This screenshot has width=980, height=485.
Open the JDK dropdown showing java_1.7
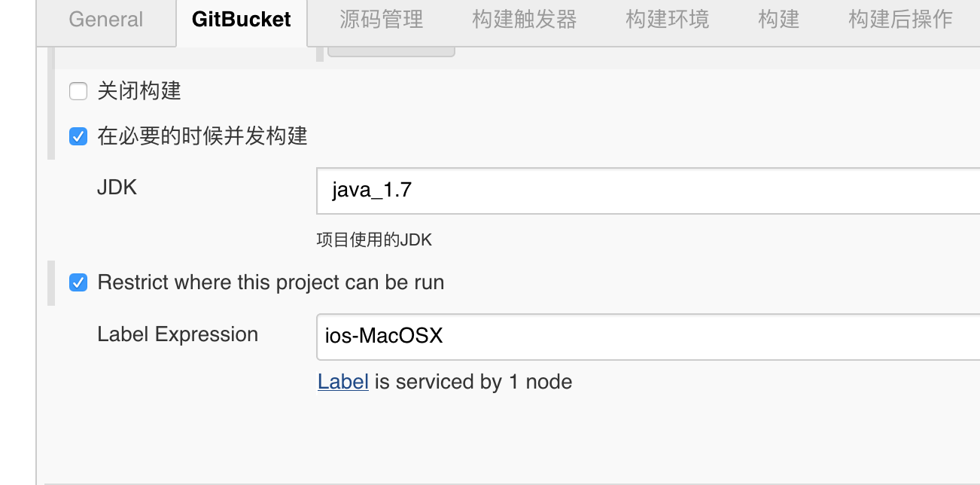[647, 190]
